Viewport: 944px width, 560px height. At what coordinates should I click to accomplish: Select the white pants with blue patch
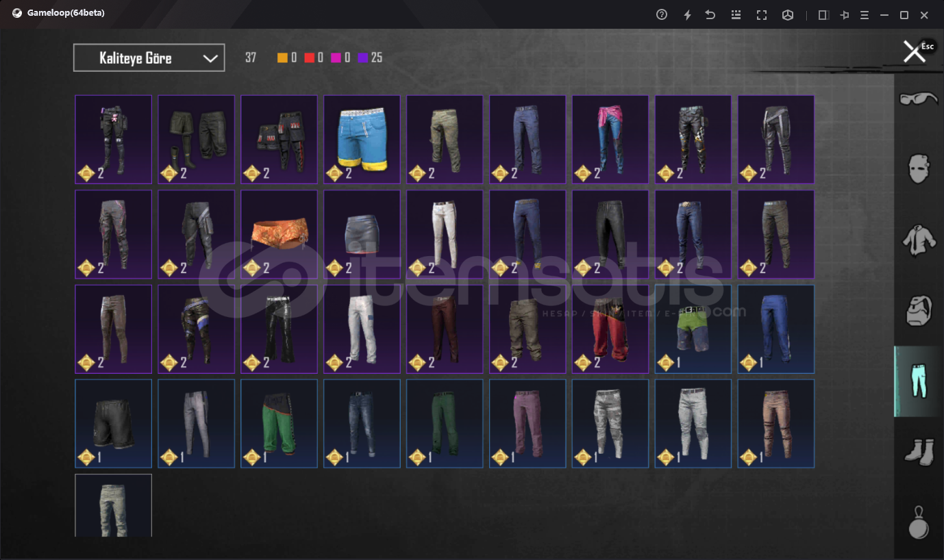[362, 329]
